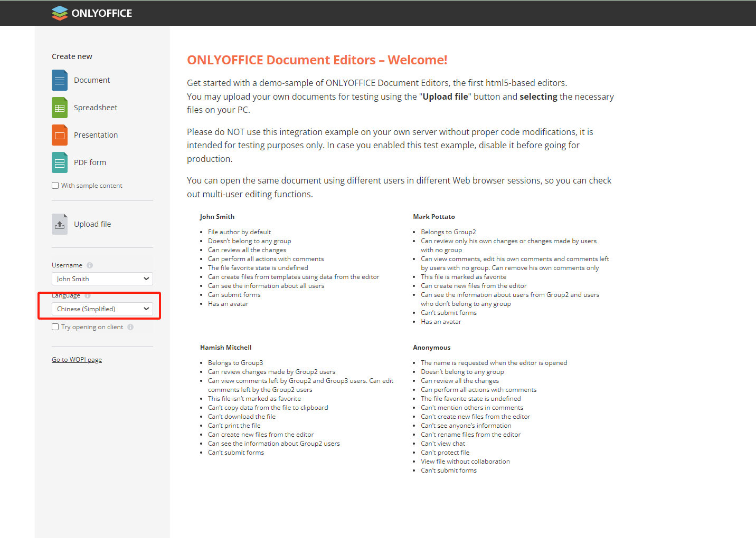The image size is (756, 538).
Task: Click the Language info icon
Action: point(88,295)
